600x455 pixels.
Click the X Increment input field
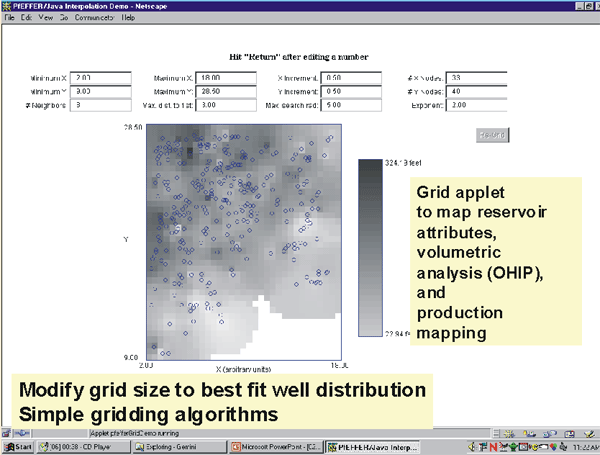pyautogui.click(x=351, y=78)
